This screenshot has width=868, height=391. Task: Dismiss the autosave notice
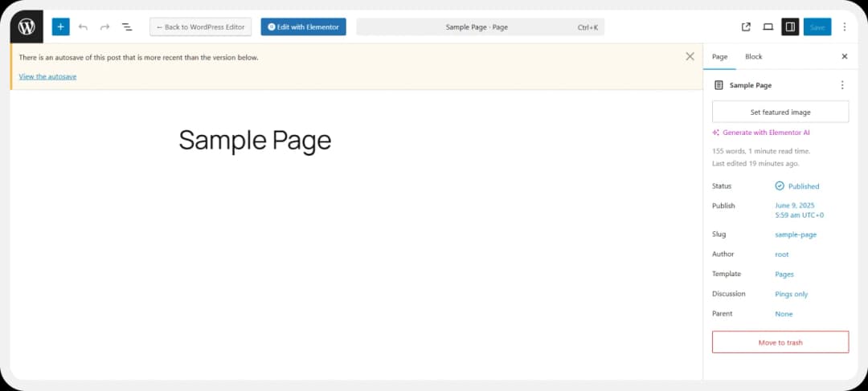[x=690, y=56]
